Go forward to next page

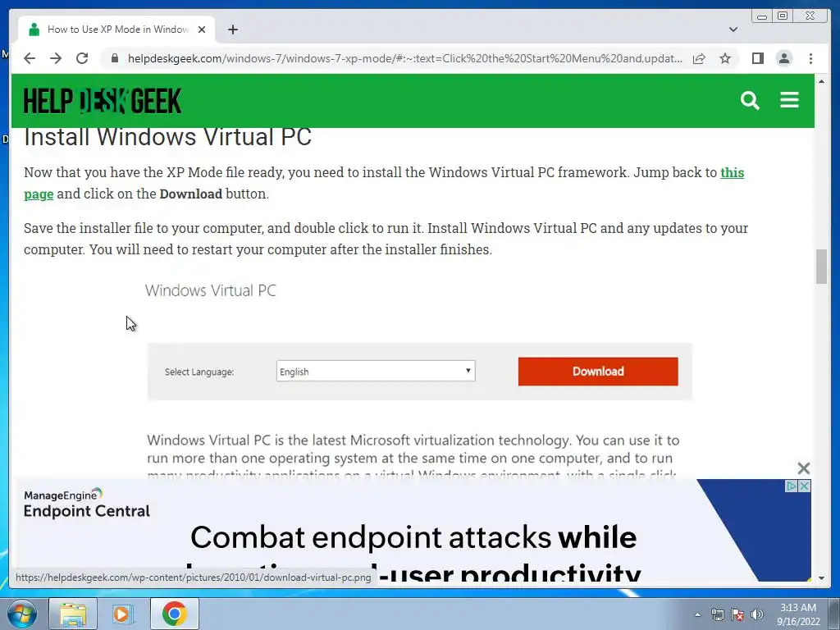click(56, 58)
